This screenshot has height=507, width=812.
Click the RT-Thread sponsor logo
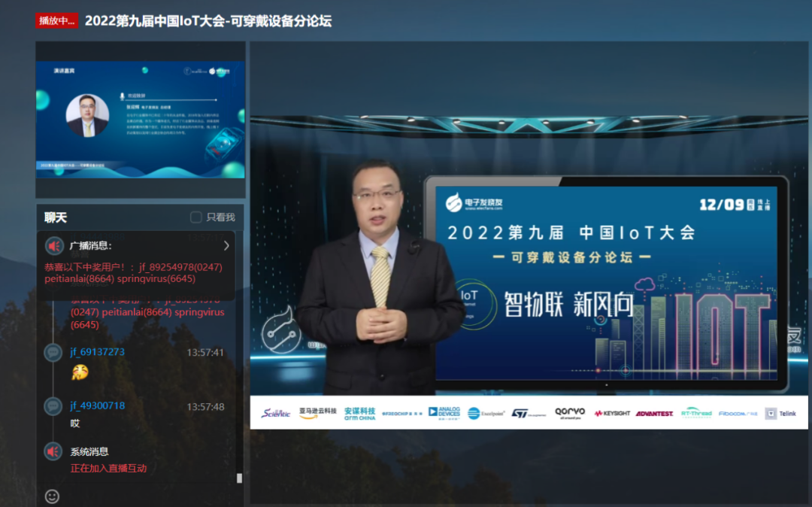[696, 413]
